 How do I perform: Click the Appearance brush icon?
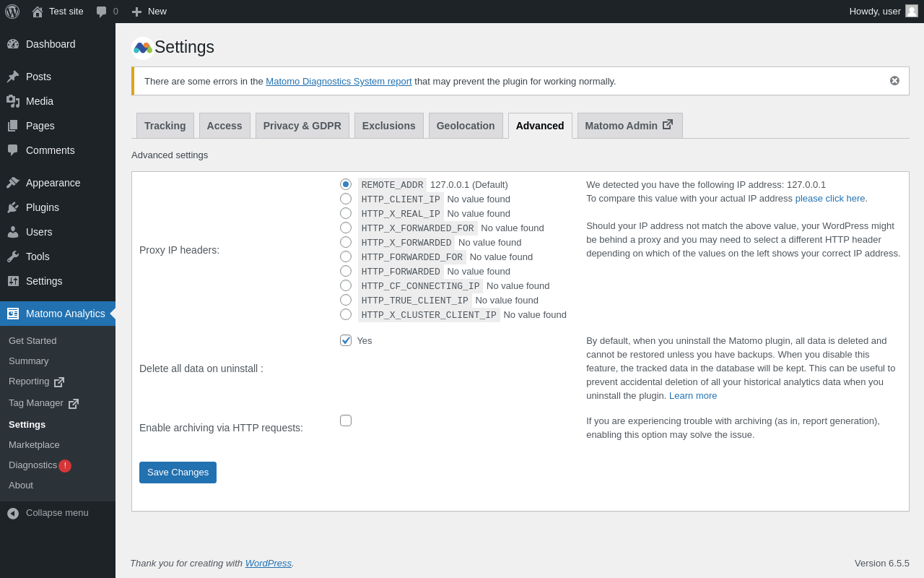(x=13, y=183)
